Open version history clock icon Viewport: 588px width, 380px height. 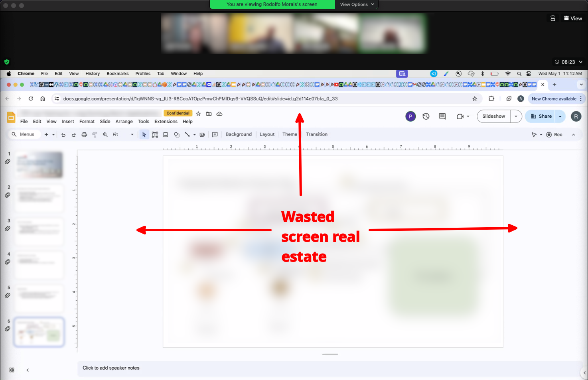tap(426, 116)
